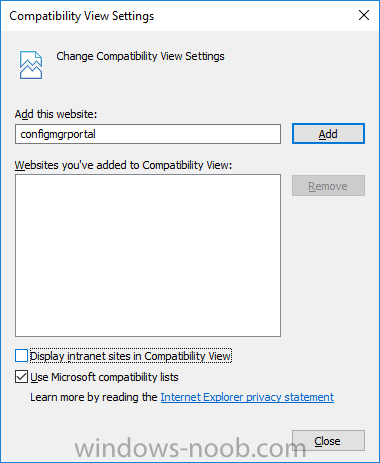Close the dialog with the title bar X
This screenshot has width=380, height=463.
pyautogui.click(x=364, y=15)
